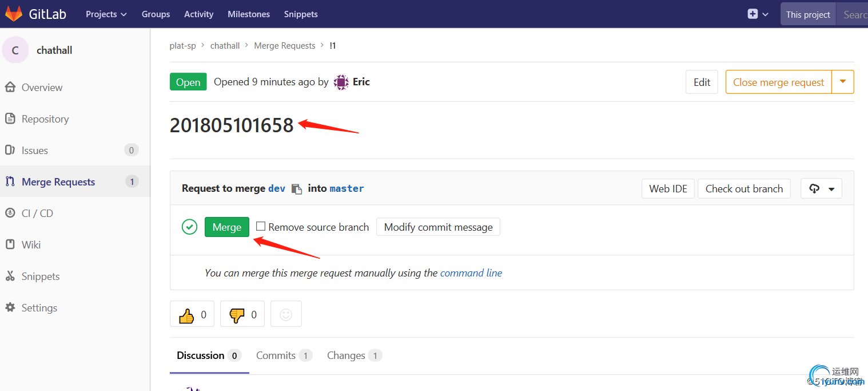This screenshot has width=868, height=391.
Task: Click the green Open status badge
Action: [x=188, y=82]
